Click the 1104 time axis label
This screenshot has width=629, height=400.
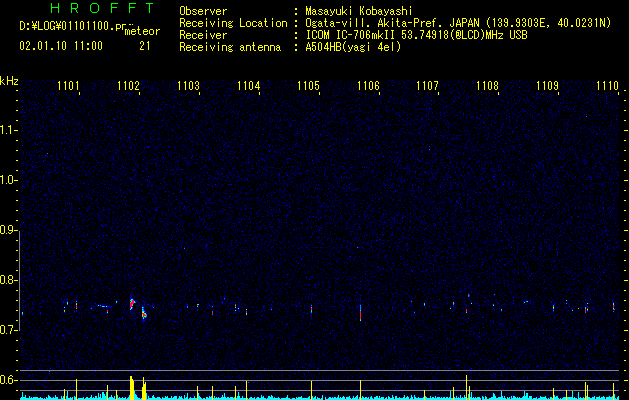pyautogui.click(x=249, y=85)
